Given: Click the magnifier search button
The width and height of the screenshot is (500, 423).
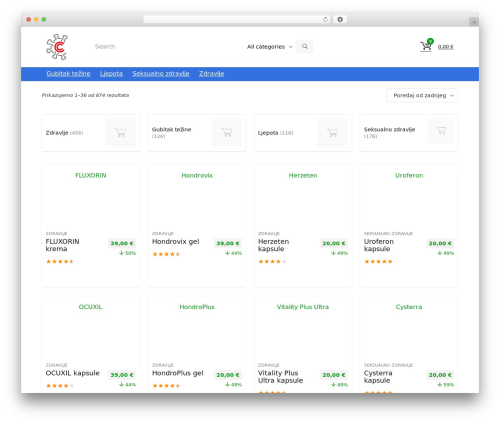Looking at the screenshot, I should click(x=305, y=47).
